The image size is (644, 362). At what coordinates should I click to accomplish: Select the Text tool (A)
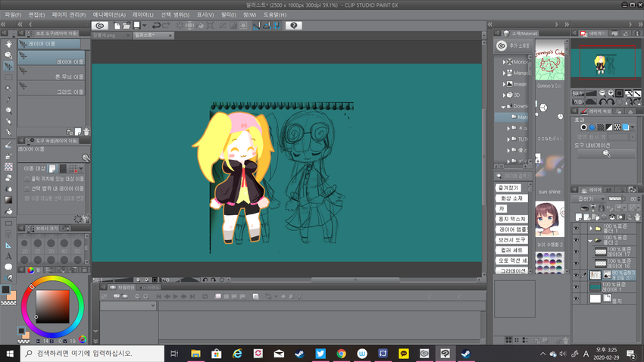coord(8,256)
